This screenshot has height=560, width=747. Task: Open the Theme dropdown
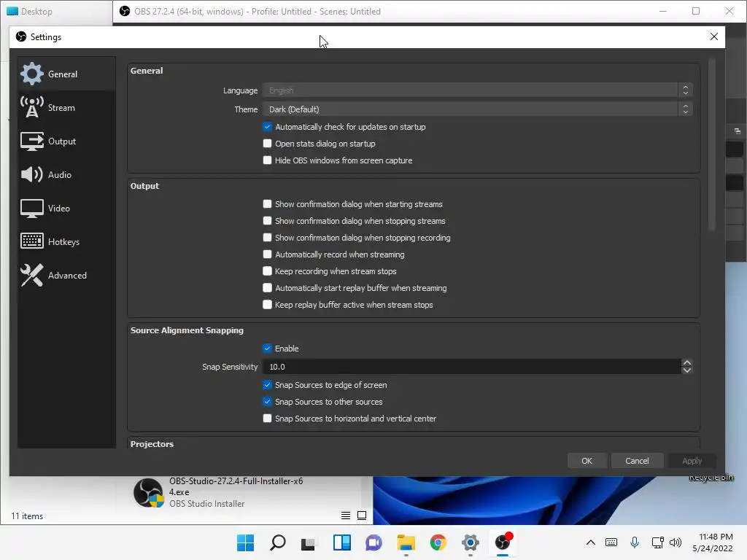tap(477, 109)
